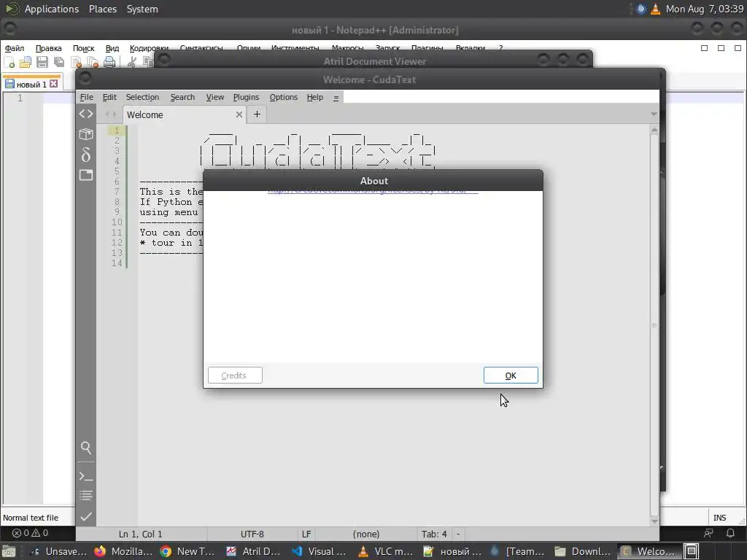Open the File menu in CudaText
This screenshot has width=747, height=560.
tap(86, 97)
